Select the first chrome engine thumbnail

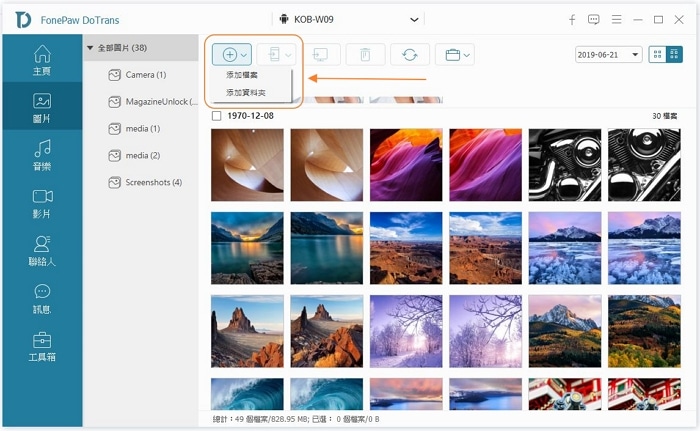[x=565, y=165]
